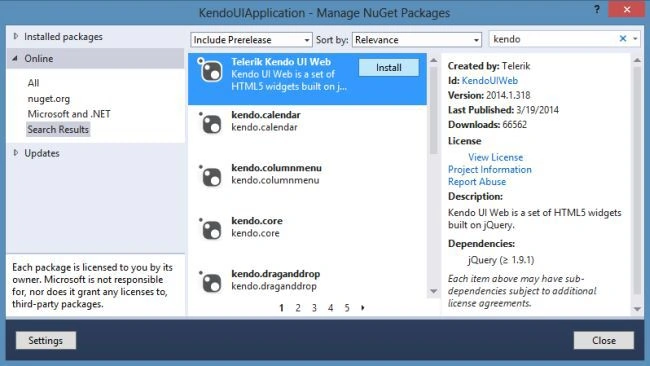The width and height of the screenshot is (650, 366).
Task: Go to results page 4
Action: pos(330,308)
